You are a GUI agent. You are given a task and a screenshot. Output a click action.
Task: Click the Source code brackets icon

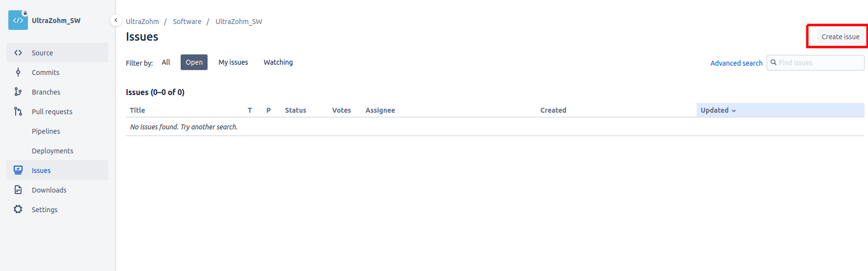pos(18,53)
